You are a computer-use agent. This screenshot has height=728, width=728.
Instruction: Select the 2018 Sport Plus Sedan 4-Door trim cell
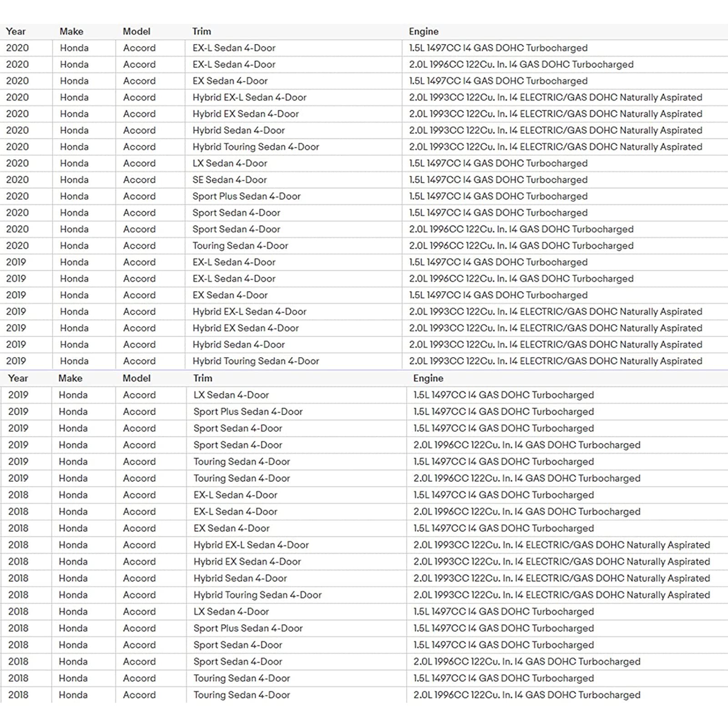click(296, 628)
